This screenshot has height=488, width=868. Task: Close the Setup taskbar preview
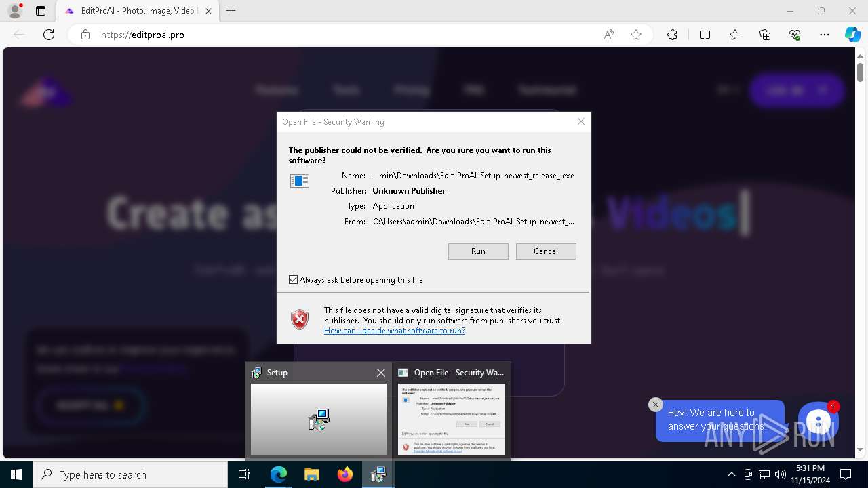381,373
